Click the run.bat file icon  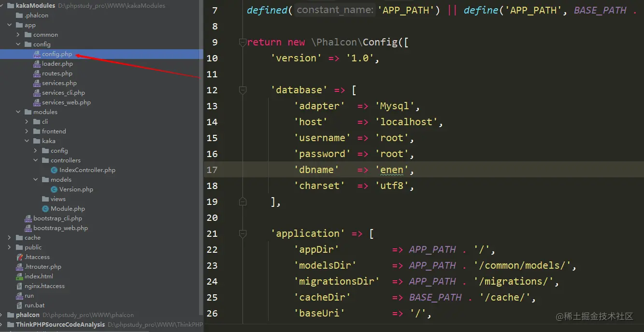(19, 305)
